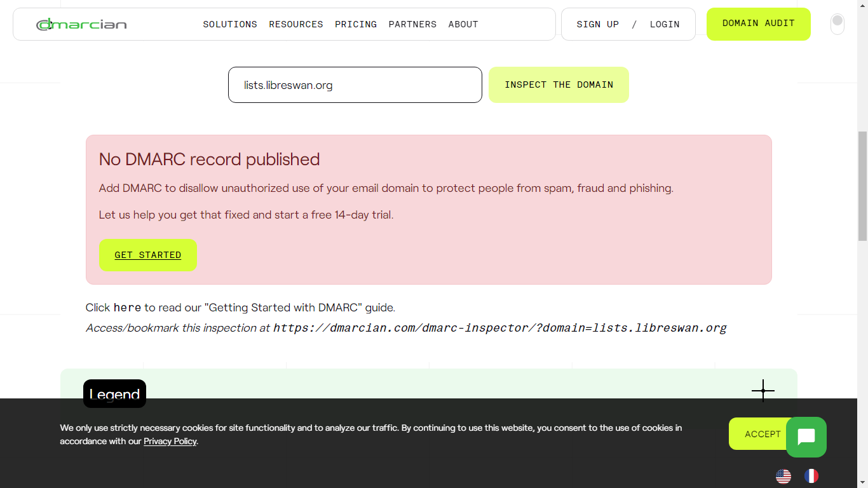Click the Login link
Viewport: 868px width, 488px height.
(x=664, y=24)
